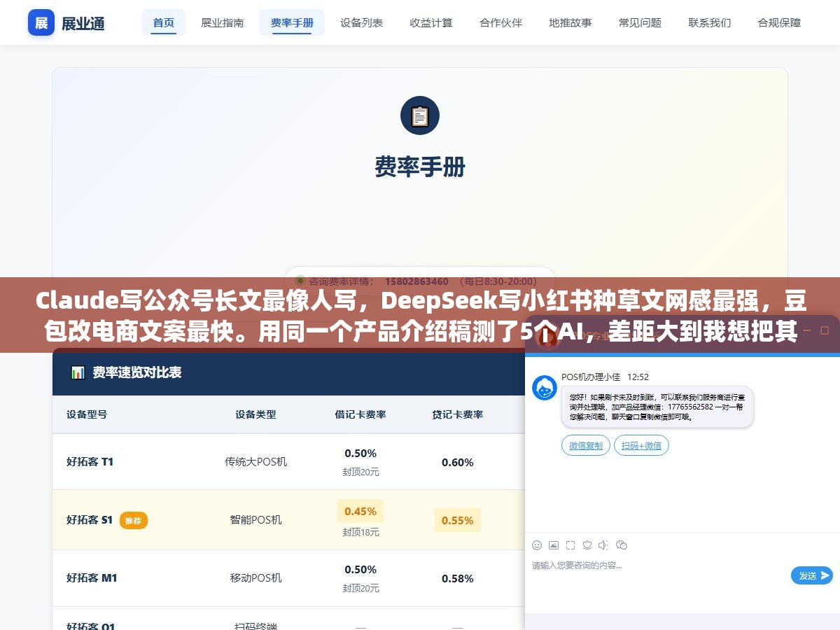Image resolution: width=840 pixels, height=630 pixels.
Task: Click the 展业通 logo icon
Action: 41,22
